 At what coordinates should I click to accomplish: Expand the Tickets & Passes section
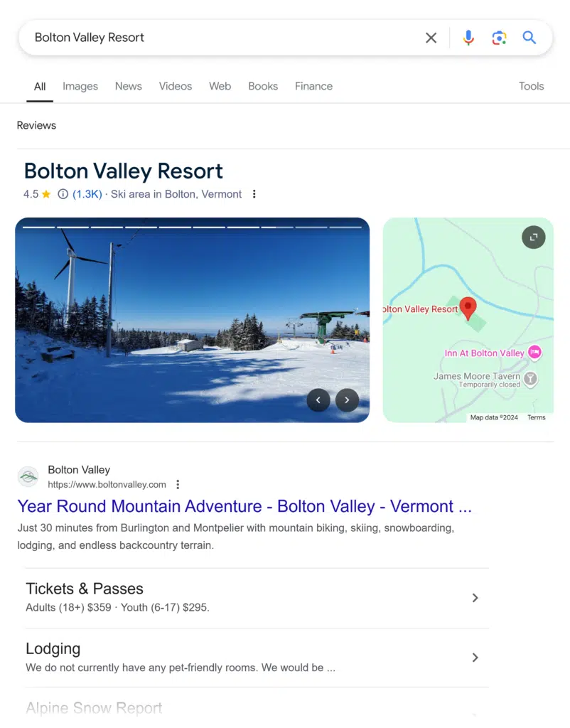click(x=475, y=598)
